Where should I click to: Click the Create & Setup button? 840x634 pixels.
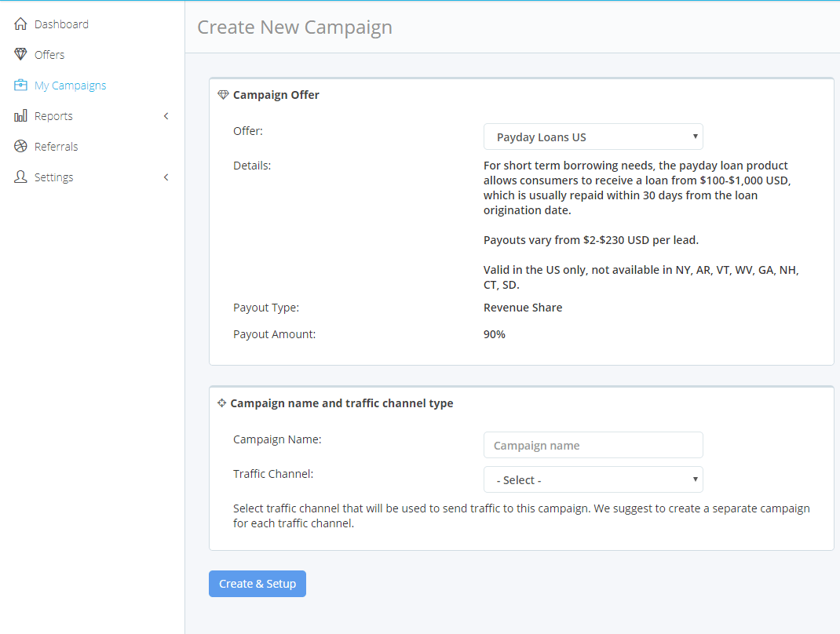pos(257,584)
